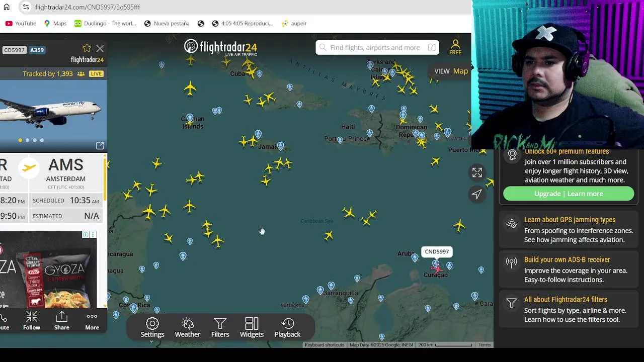Screen dimensions: 644x362
Task: Open the FREE account user icon
Action: point(455,47)
